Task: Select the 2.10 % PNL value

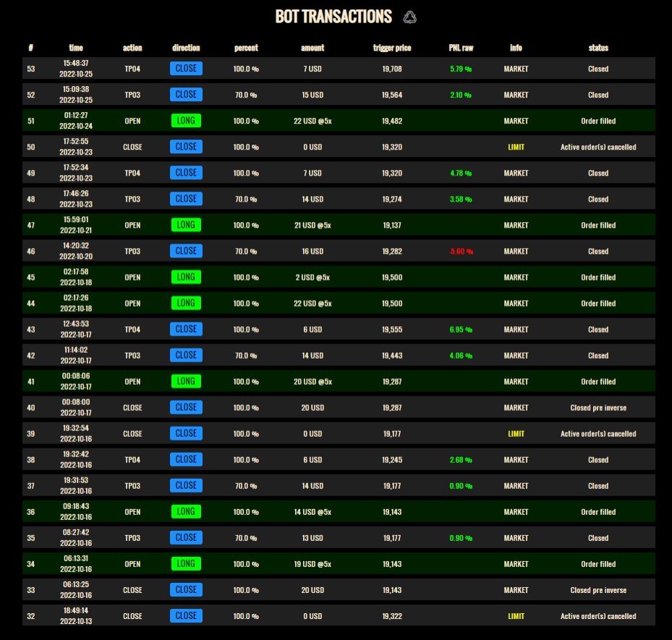Action: coord(461,95)
